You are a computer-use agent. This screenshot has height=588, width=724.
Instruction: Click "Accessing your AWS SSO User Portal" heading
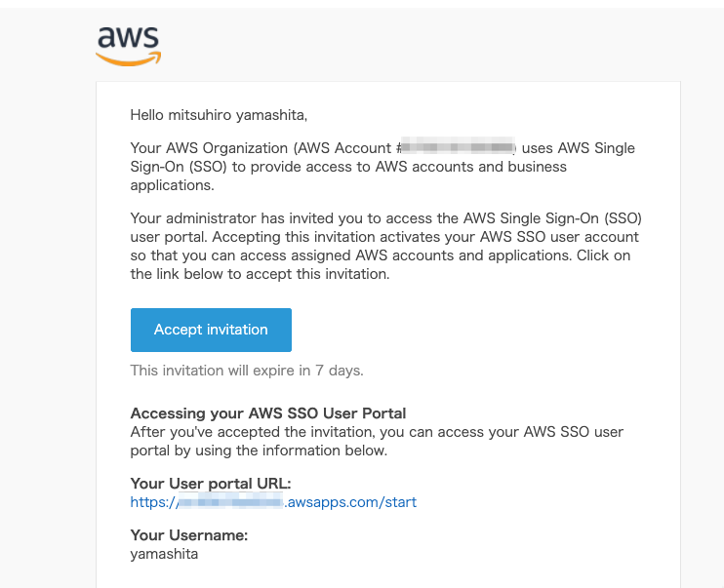268,413
